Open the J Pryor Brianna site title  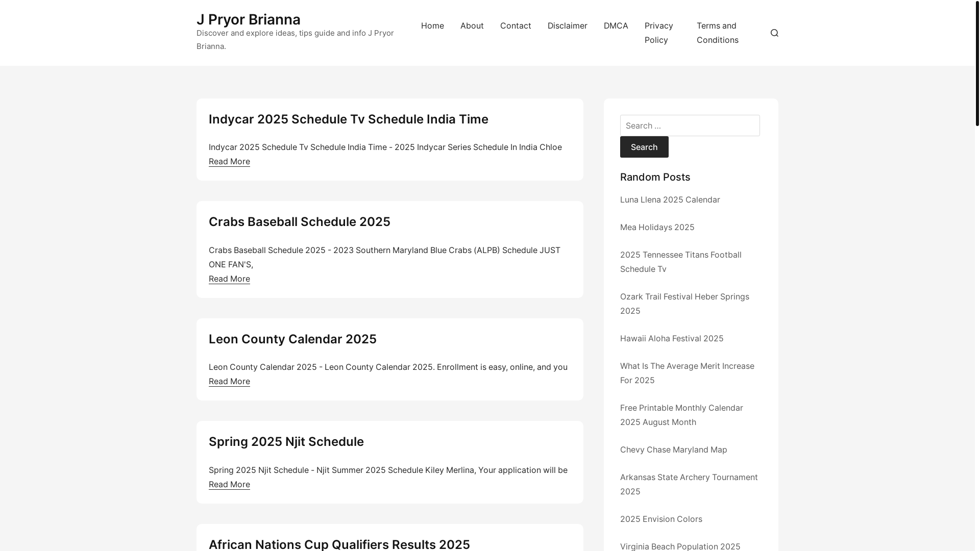[248, 19]
